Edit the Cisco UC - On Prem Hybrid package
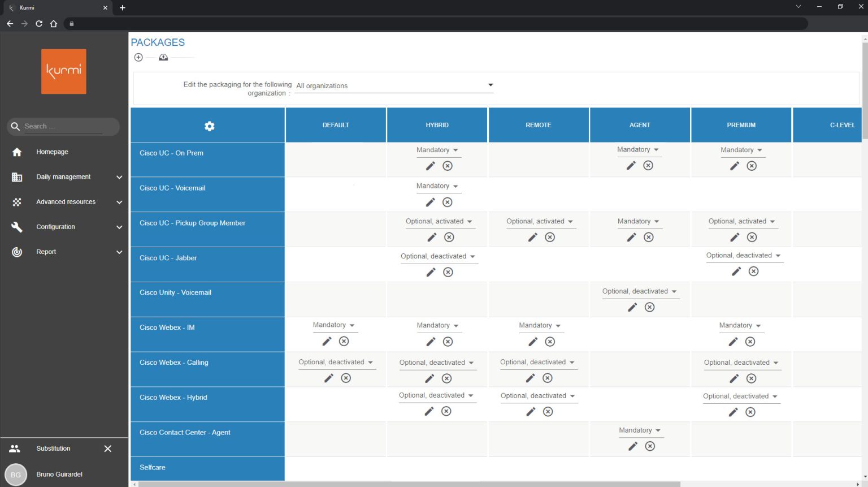868x487 pixels. [x=429, y=166]
